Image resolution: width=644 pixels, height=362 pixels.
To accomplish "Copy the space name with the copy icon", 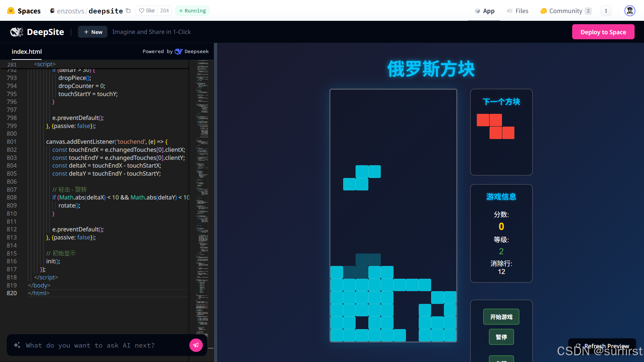I will tap(128, 11).
